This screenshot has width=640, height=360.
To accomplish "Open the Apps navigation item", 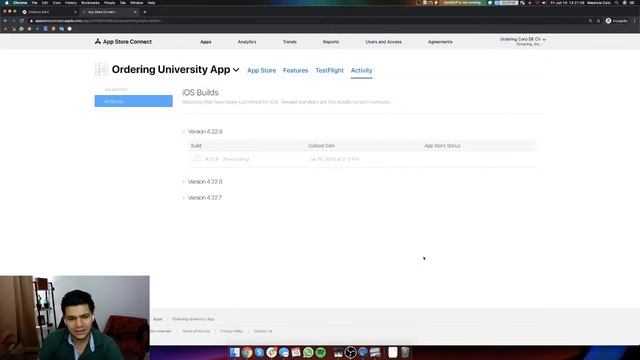I will pyautogui.click(x=206, y=42).
